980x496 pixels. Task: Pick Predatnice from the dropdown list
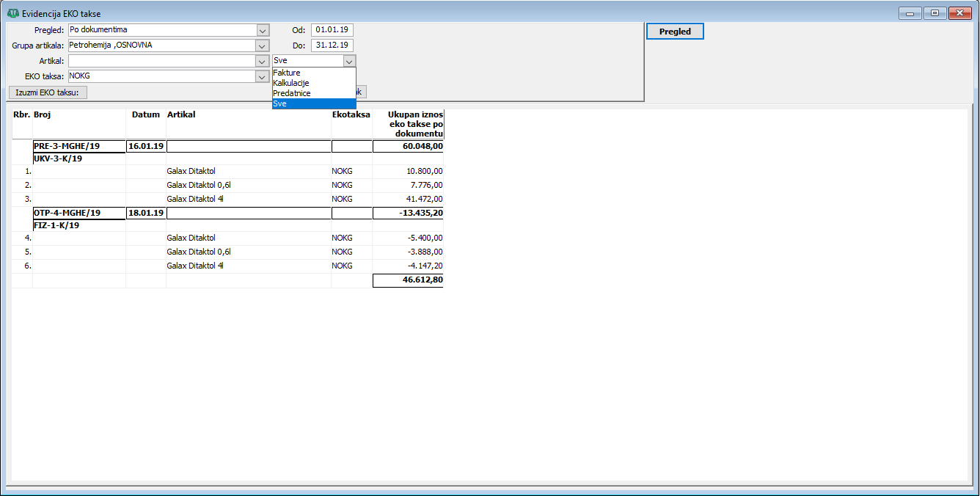(x=291, y=94)
